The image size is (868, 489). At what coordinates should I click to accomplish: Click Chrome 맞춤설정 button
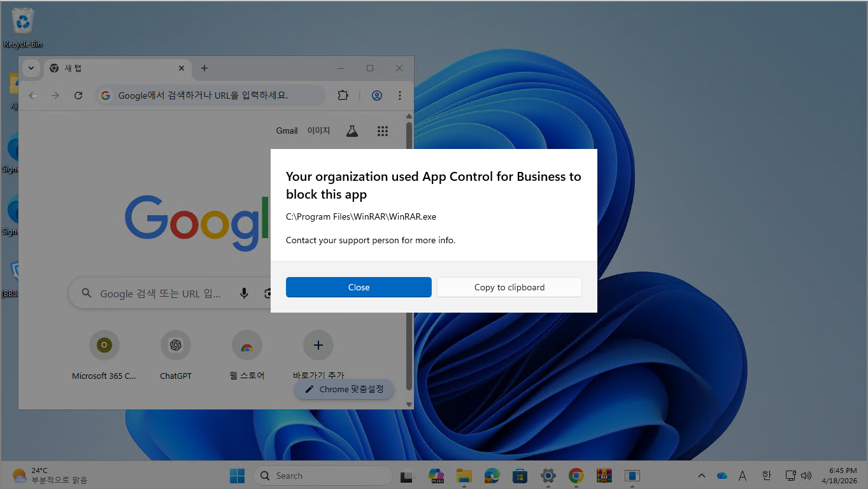pyautogui.click(x=345, y=389)
